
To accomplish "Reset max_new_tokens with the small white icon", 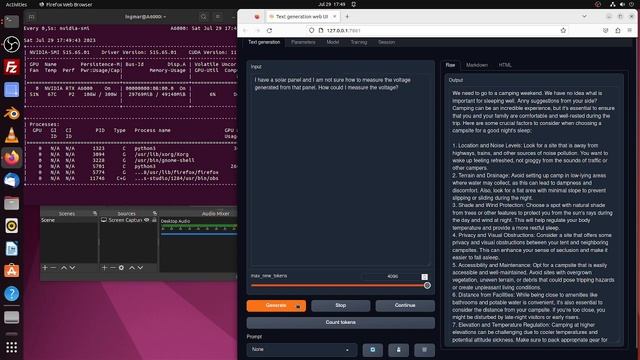I will 424,277.
